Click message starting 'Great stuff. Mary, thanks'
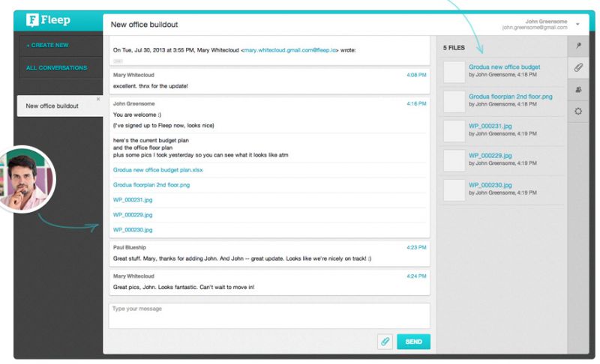 pos(241,258)
